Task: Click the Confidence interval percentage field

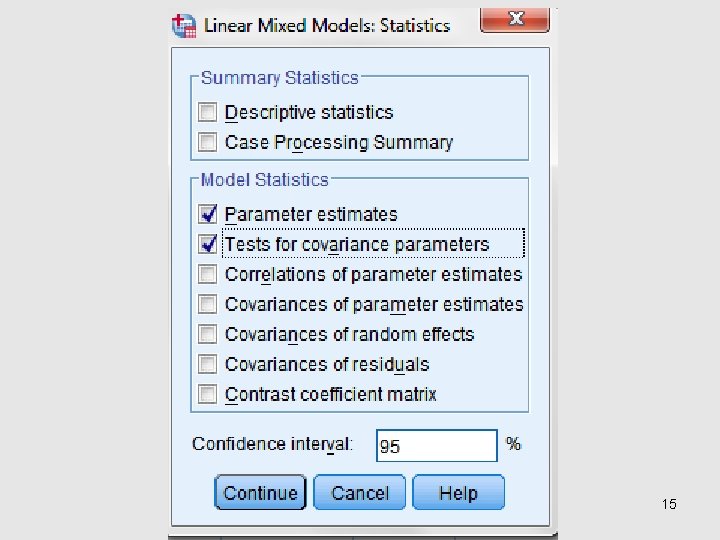Action: coord(436,446)
